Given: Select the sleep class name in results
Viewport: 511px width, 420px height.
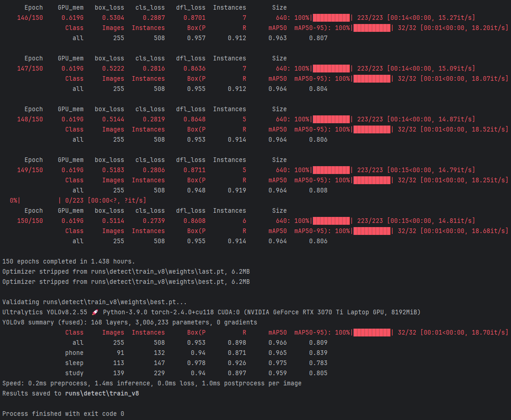Looking at the screenshot, I should [74, 363].
